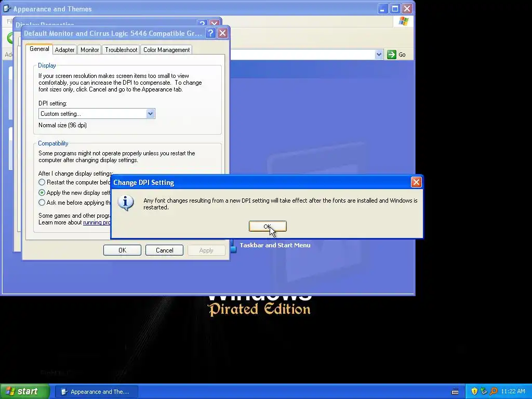Click Appearance and Themes taskbar button
532x399 pixels.
coord(96,392)
